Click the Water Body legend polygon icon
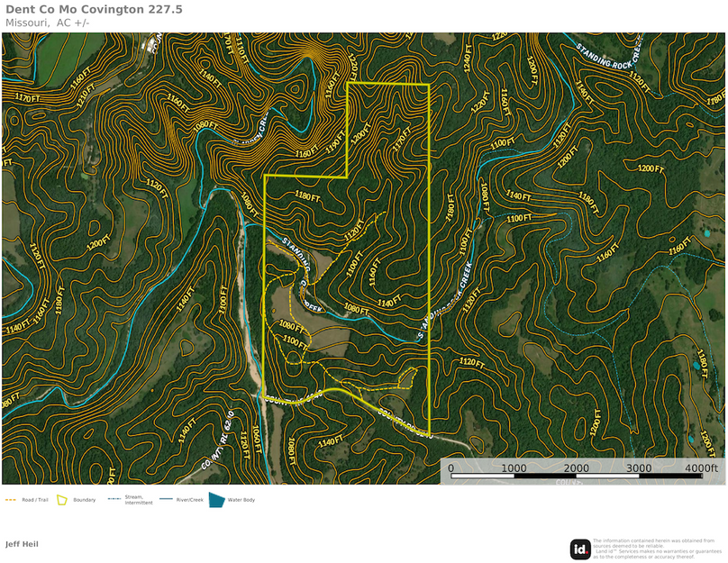This screenshot has width=728, height=563. (217, 499)
